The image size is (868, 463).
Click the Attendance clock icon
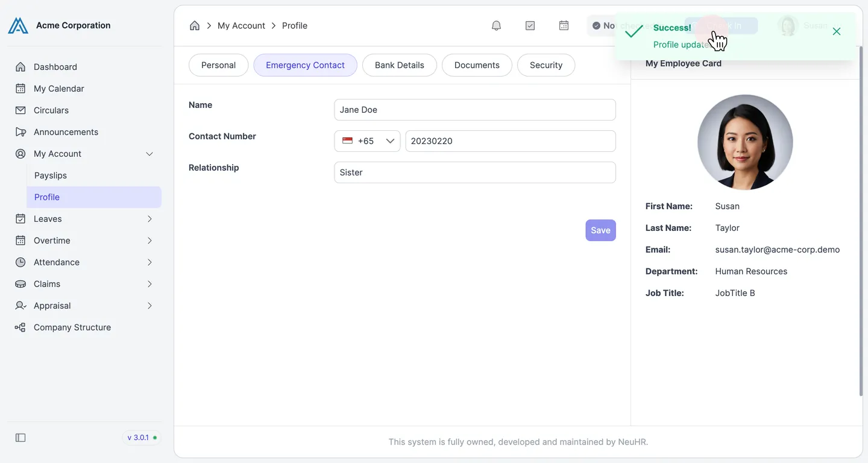tap(20, 262)
